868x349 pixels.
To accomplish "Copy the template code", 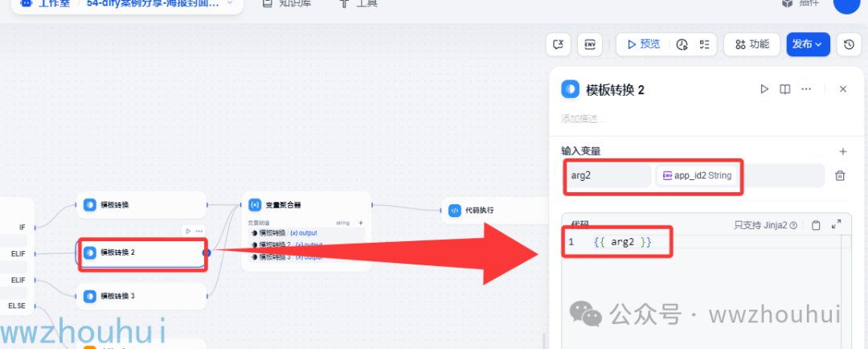I will [816, 225].
